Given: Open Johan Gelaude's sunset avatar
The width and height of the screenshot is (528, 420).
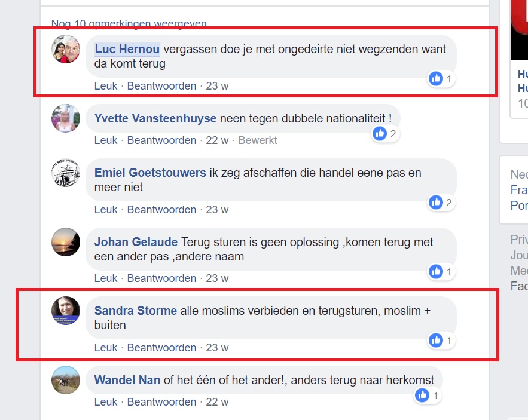Looking at the screenshot, I should [x=66, y=242].
